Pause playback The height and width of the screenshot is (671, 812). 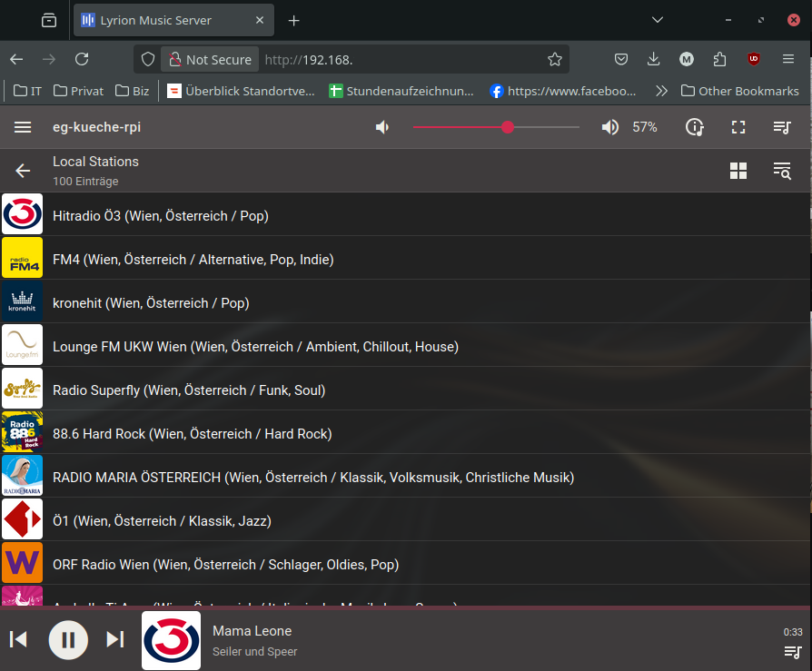[68, 640]
